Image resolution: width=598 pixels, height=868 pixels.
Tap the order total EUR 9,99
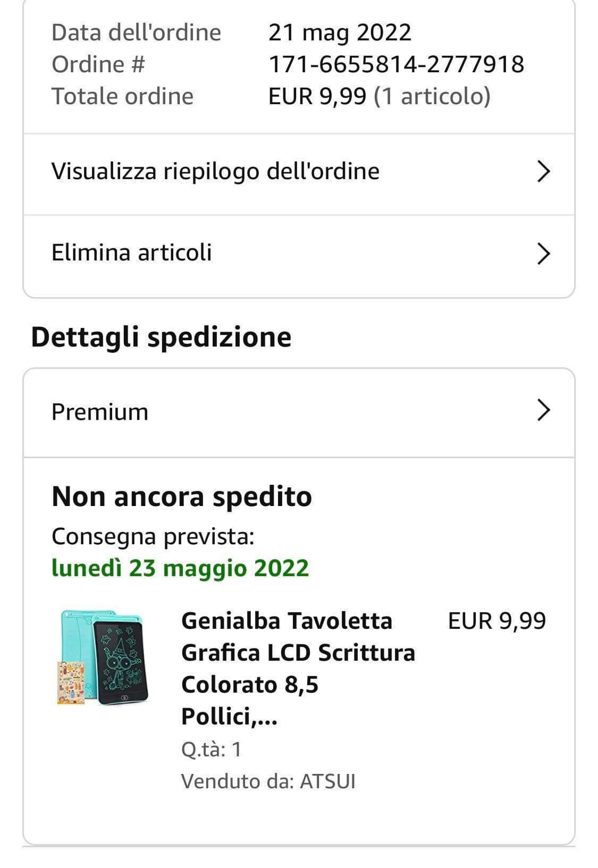(x=317, y=96)
